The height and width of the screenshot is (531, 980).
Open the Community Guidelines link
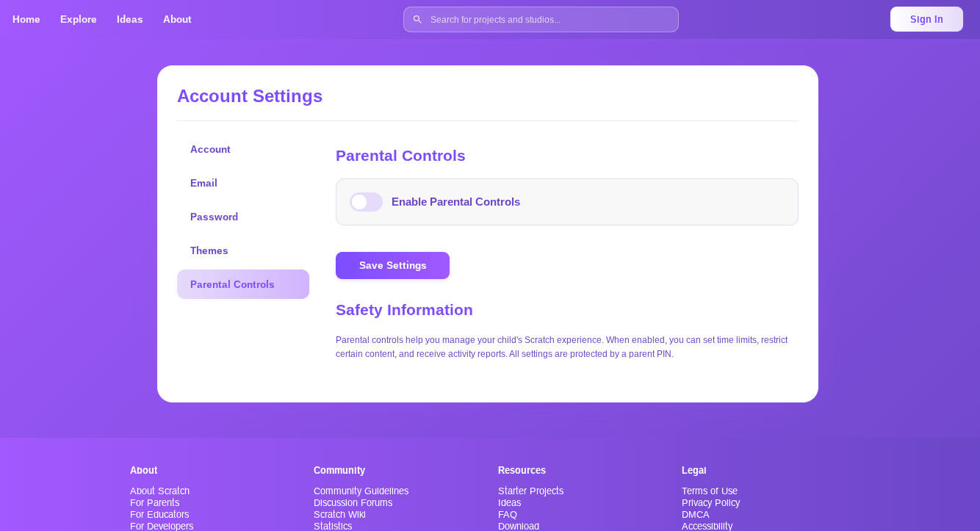[361, 491]
